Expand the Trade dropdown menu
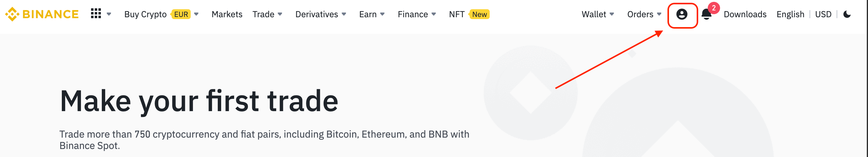 pos(267,14)
